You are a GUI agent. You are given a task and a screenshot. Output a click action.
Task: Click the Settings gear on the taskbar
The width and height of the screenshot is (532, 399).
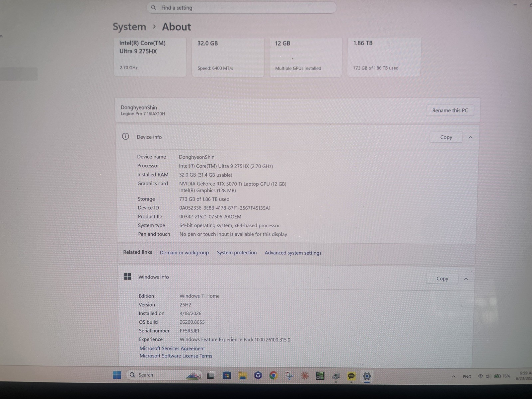pyautogui.click(x=367, y=376)
